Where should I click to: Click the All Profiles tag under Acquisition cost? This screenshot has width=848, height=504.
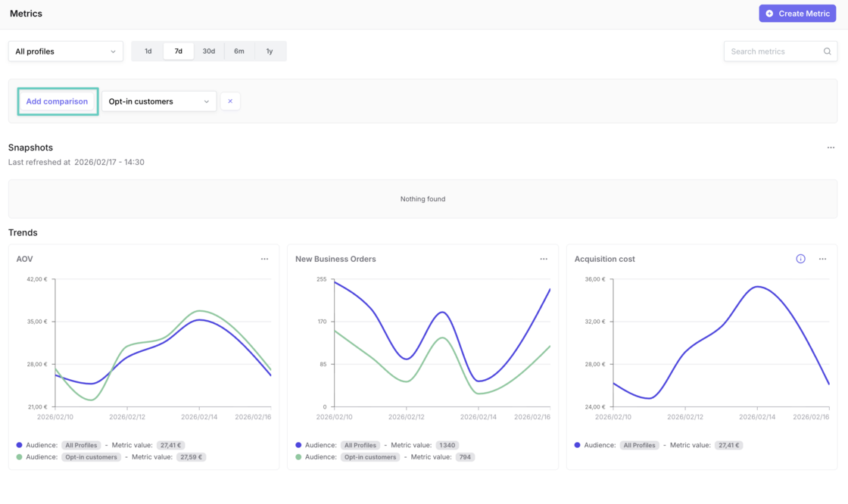(x=639, y=446)
